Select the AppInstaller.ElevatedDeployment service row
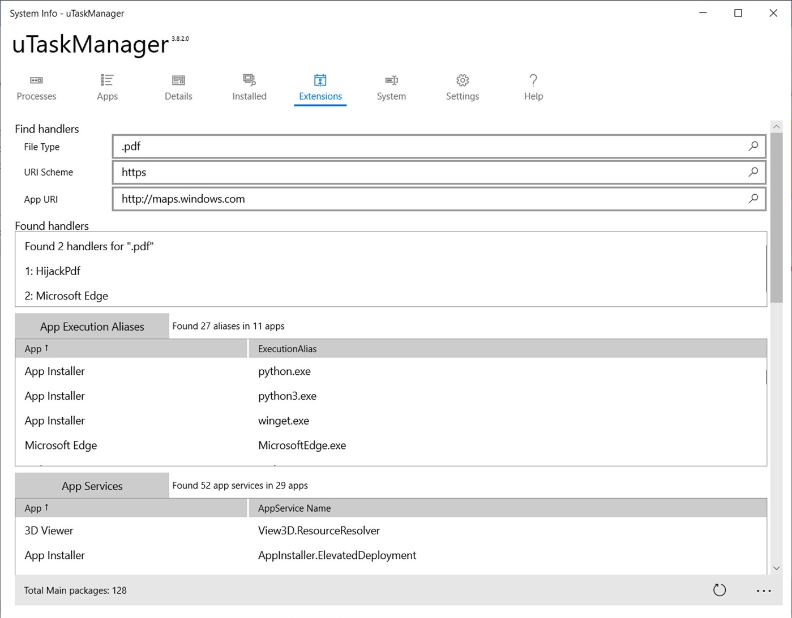Viewport: 792px width, 618px height. pyautogui.click(x=390, y=555)
